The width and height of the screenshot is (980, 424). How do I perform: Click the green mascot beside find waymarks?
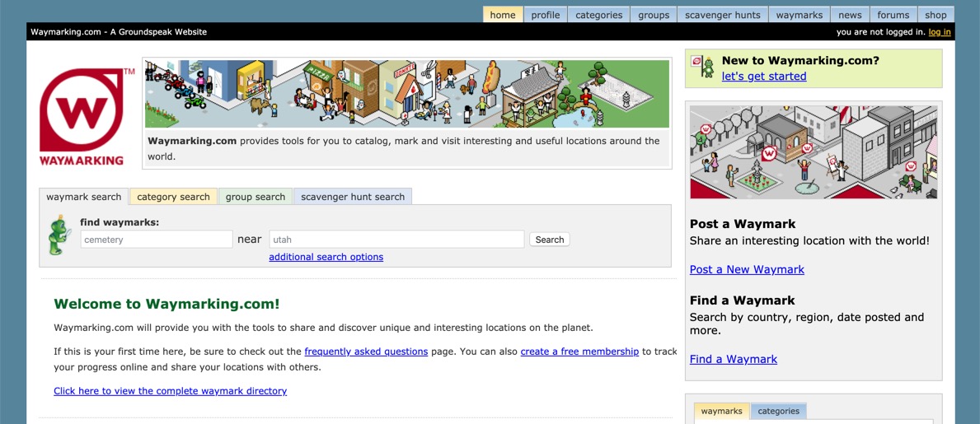click(x=59, y=235)
